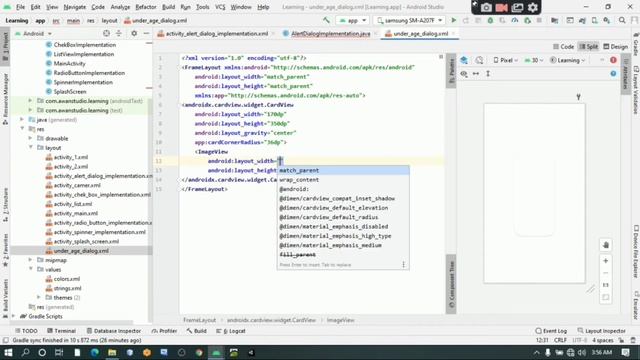Image resolution: width=640 pixels, height=360 pixels.
Task: Toggle pan hand tool in preview
Action: point(606,245)
